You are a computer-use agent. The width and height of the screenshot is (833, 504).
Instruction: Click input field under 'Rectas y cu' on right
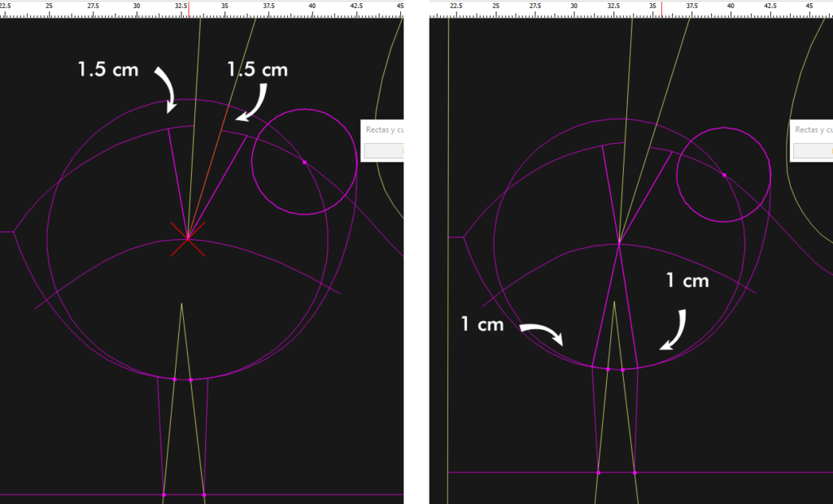coord(813,150)
